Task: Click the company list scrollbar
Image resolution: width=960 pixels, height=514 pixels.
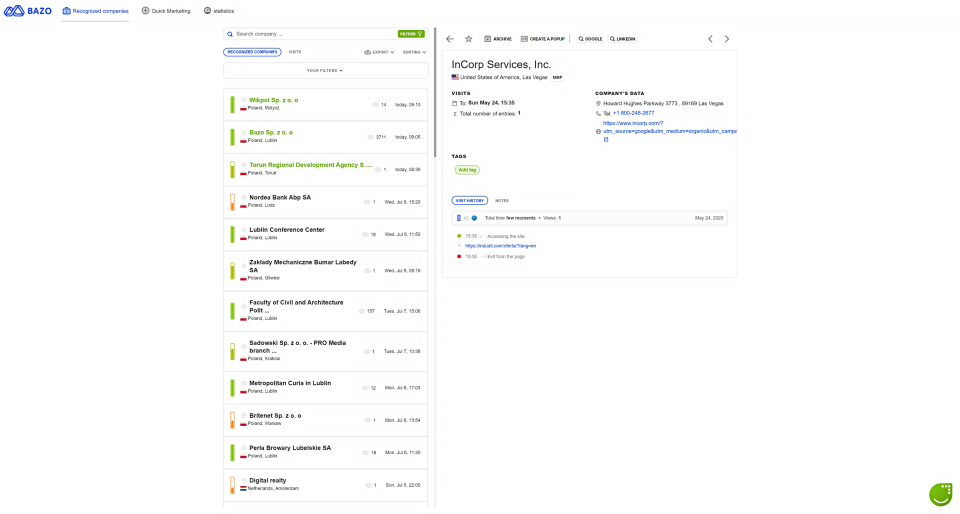Action: [435, 92]
